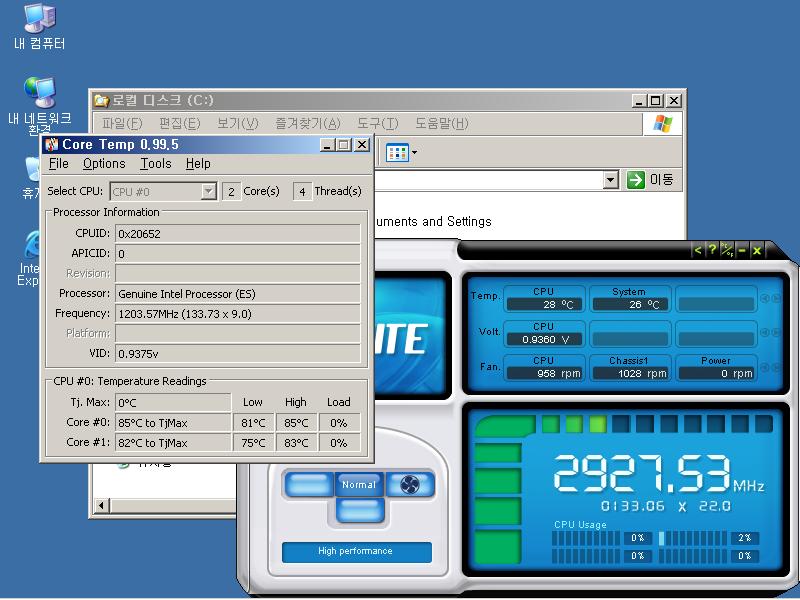This screenshot has width=800, height=600.
Task: Open the 내 컴퓨터 desktop icon
Action: point(39,26)
